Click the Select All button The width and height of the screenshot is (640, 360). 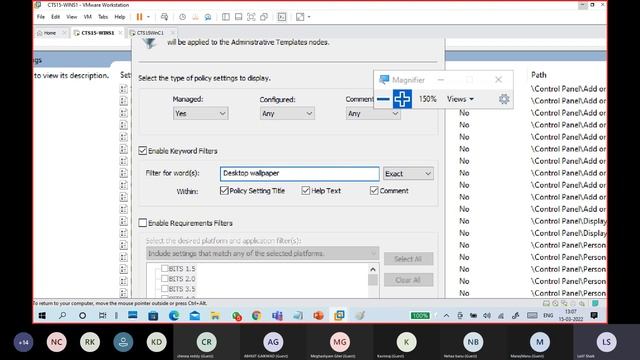(408, 259)
